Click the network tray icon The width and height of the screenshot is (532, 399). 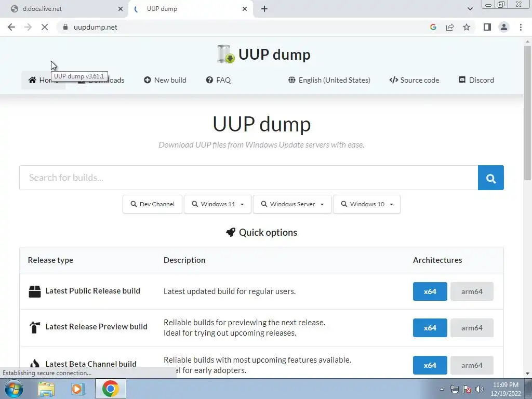(x=454, y=390)
